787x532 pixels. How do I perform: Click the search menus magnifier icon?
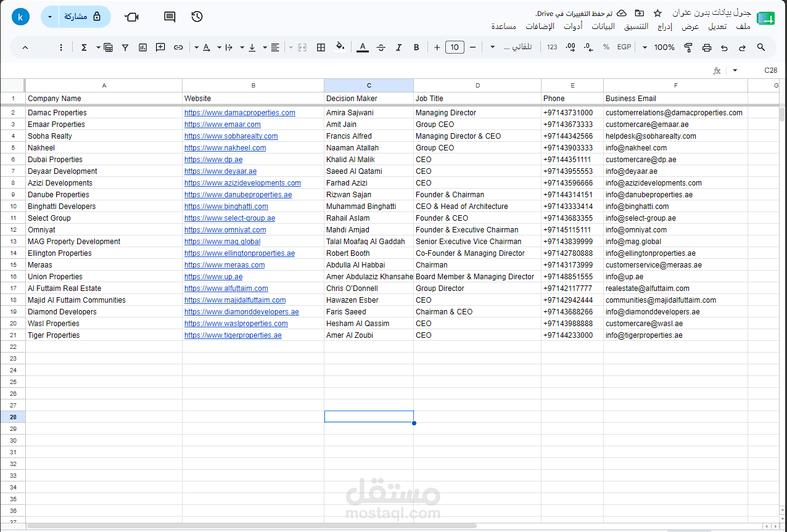760,47
